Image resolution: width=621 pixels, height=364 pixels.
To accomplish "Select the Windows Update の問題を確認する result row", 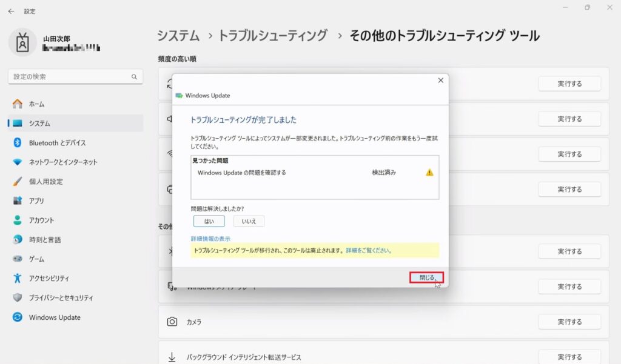I will point(315,173).
